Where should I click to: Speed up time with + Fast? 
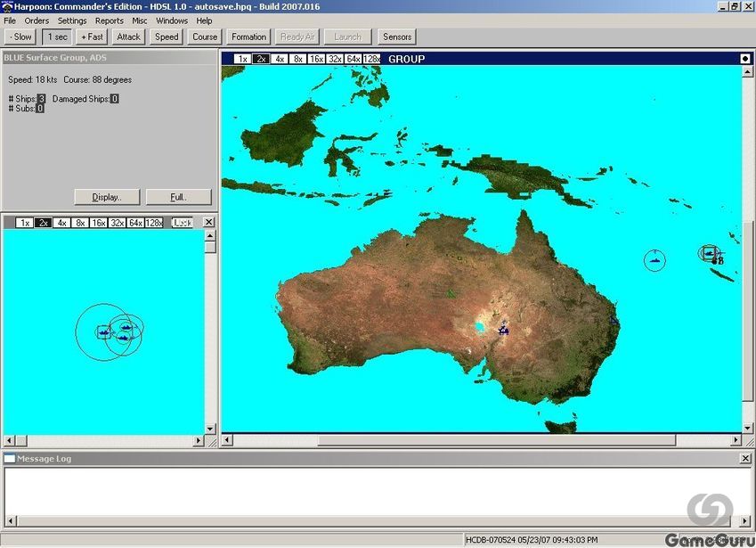click(92, 37)
